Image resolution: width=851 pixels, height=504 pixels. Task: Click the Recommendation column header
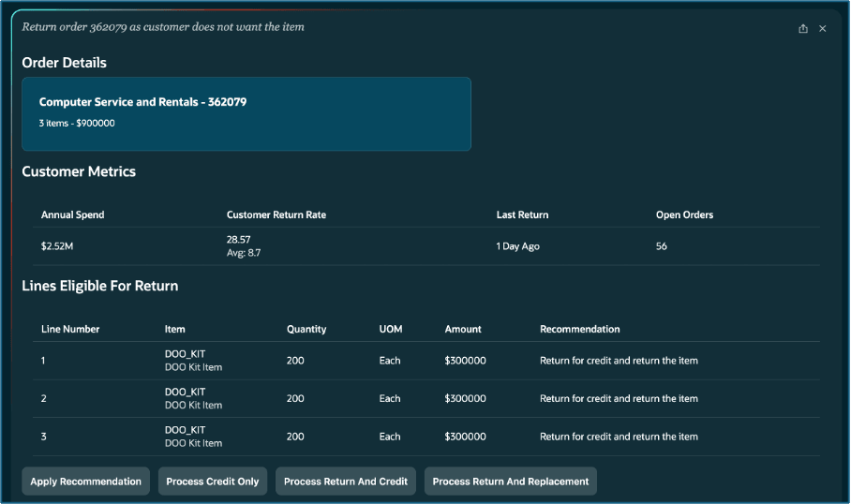[579, 330]
